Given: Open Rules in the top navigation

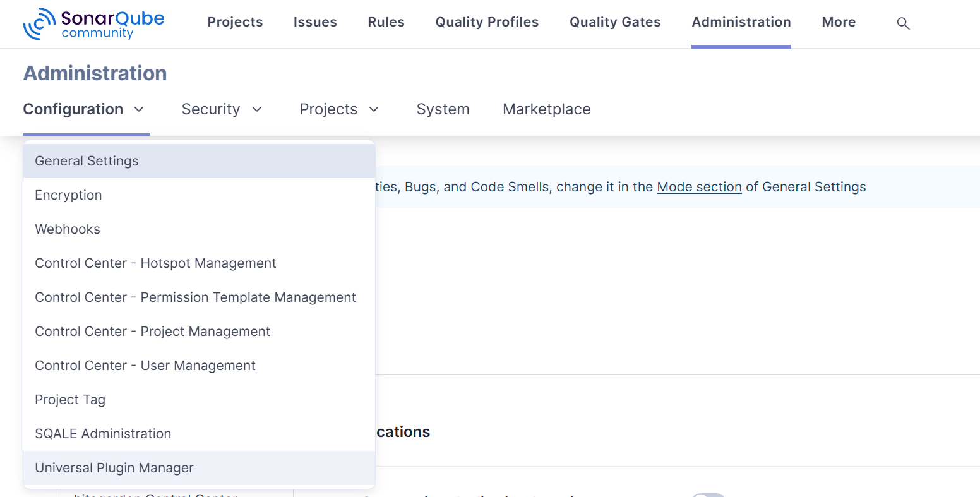Looking at the screenshot, I should 386,22.
